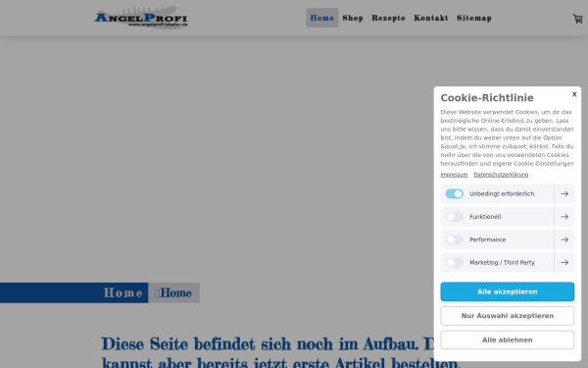The image size is (588, 368).
Task: Open the Impressum link
Action: pos(454,175)
